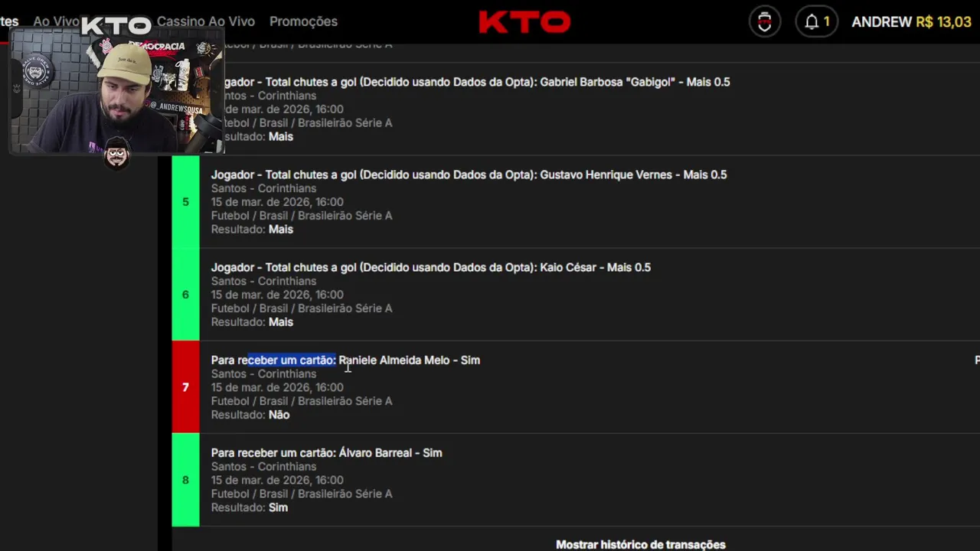Select green selection number 5 marker
Viewport: 980px width, 551px height.
click(x=185, y=202)
